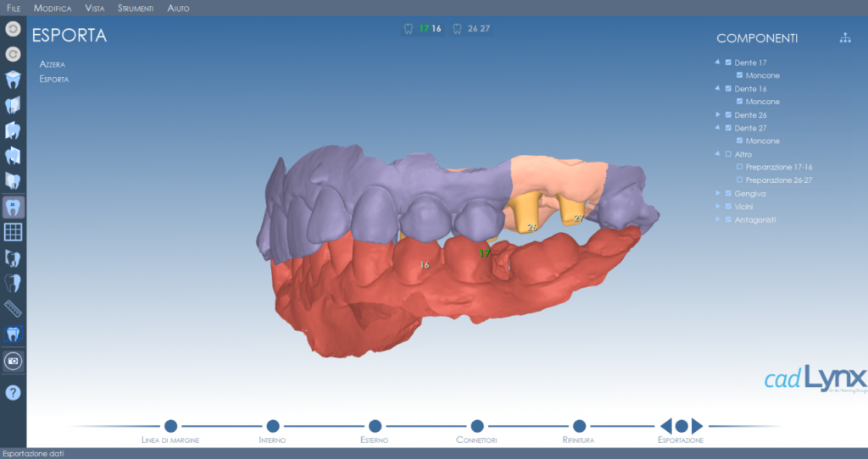Jump to the Connettori step marker

tap(477, 426)
